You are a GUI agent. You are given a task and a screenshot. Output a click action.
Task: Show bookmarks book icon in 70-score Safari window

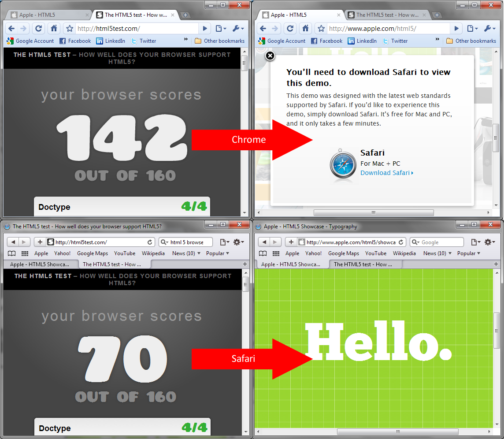pos(11,253)
